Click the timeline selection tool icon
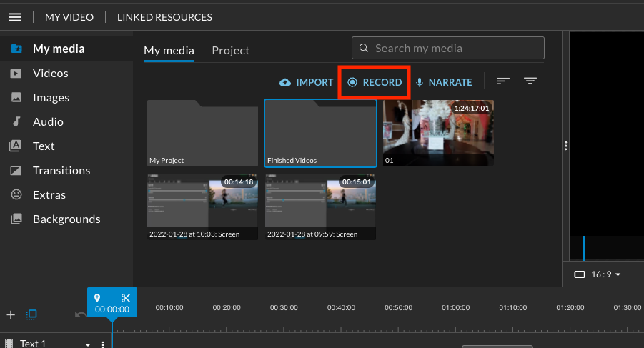 pos(31,314)
